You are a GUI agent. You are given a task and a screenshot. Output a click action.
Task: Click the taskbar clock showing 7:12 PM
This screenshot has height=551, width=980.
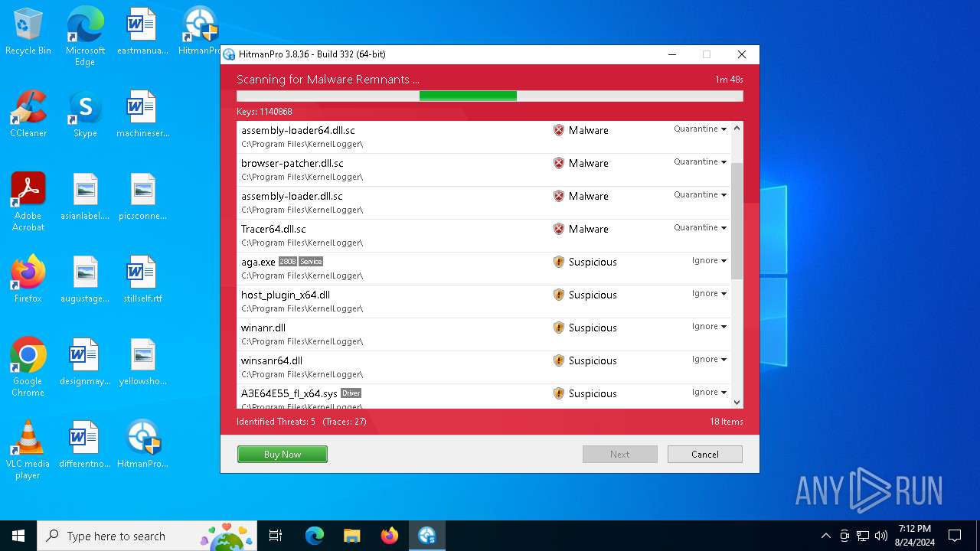(915, 536)
